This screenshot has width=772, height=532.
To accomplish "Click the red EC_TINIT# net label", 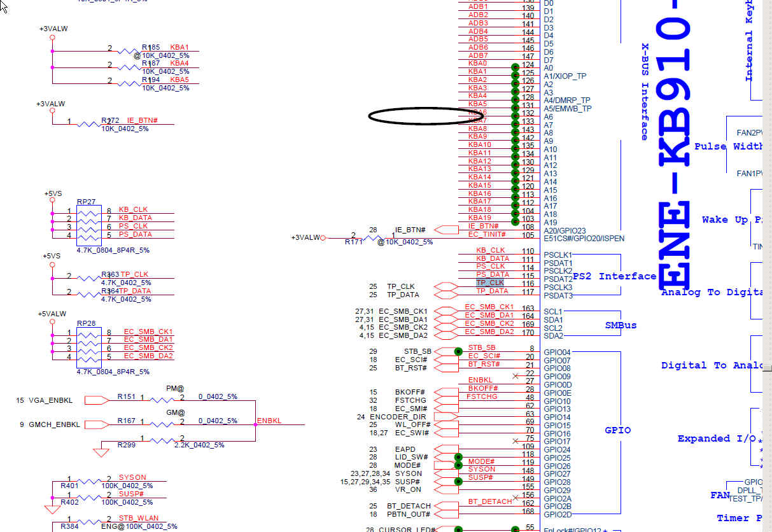I will coord(487,234).
